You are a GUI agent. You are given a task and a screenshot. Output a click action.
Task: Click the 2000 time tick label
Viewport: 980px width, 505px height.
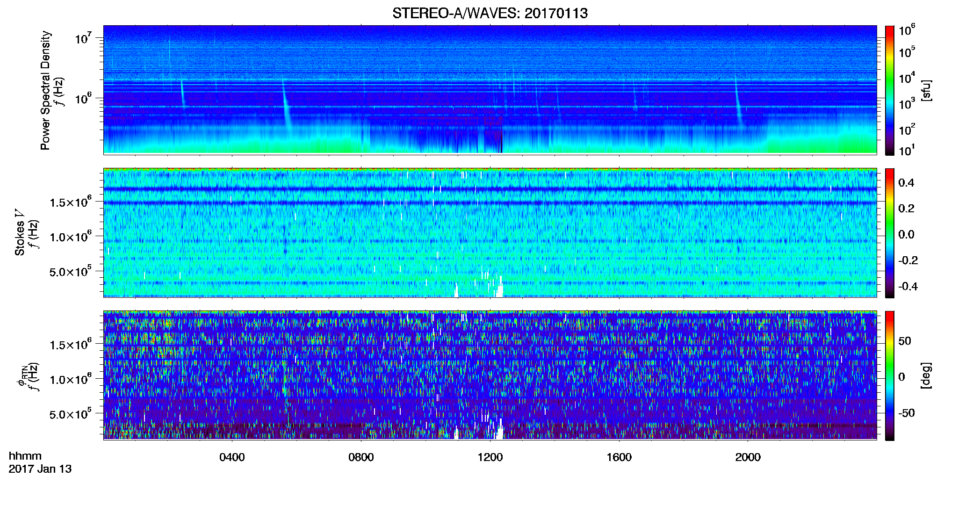coord(748,457)
